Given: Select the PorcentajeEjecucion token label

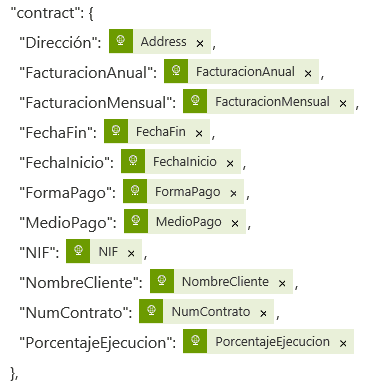Looking at the screenshot, I should [x=272, y=342].
